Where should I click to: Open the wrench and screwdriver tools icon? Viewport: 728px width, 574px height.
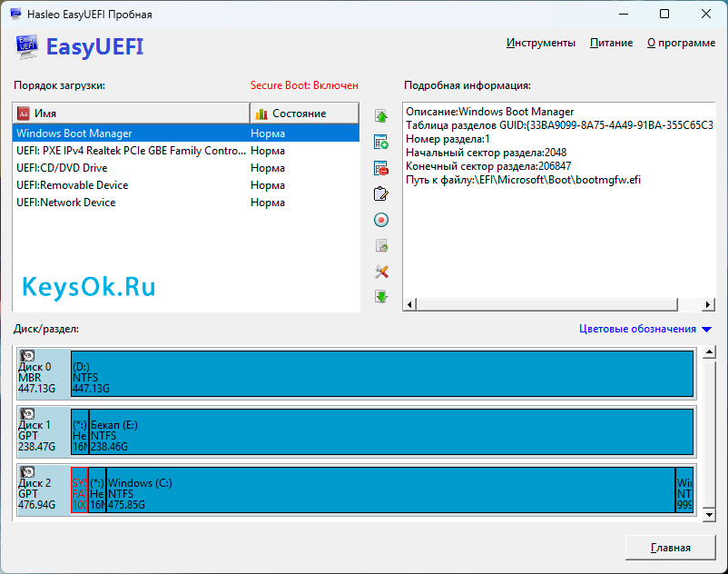tap(381, 272)
